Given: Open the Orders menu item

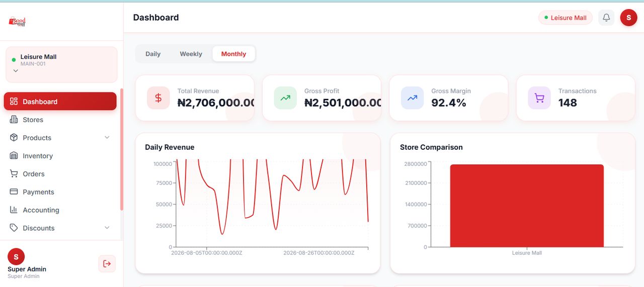Looking at the screenshot, I should [x=60, y=174].
